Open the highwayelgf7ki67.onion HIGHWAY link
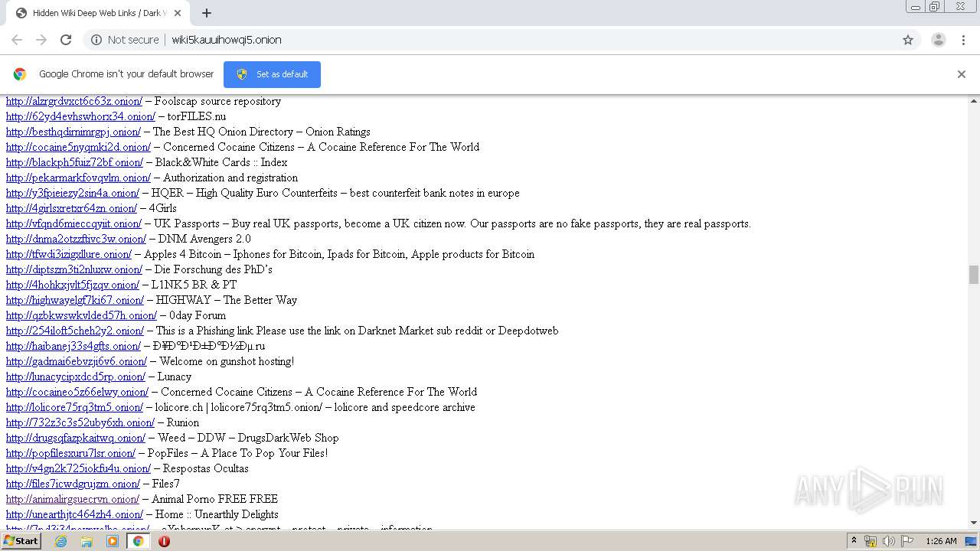980x551 pixels. pos(75,300)
